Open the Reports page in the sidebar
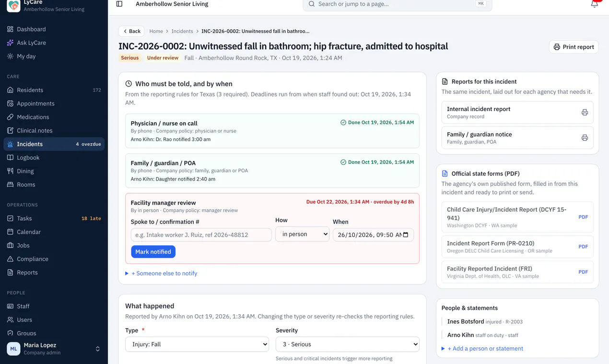The image size is (609, 364). pos(54,273)
